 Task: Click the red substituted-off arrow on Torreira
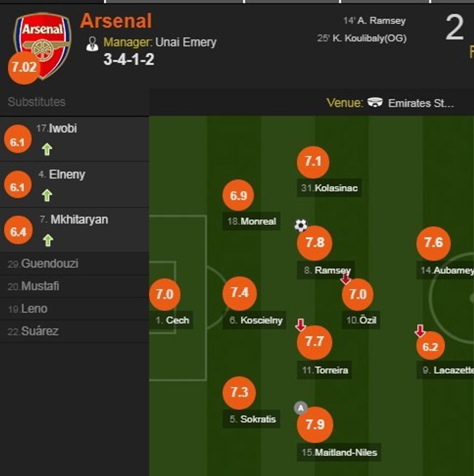[300, 325]
